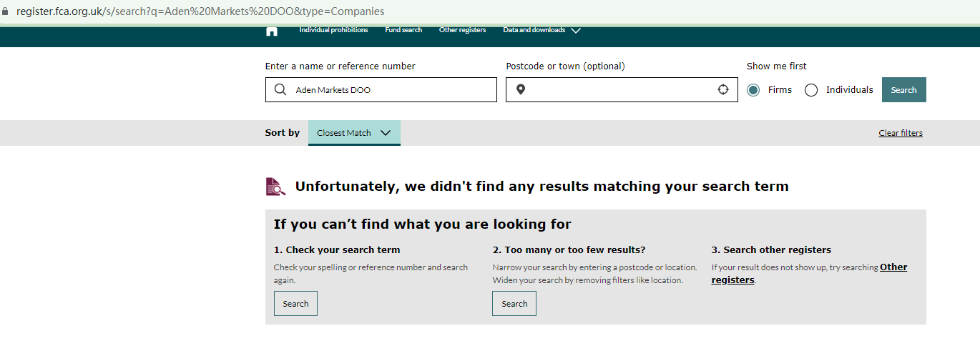Open the Fund search menu item

tap(403, 30)
